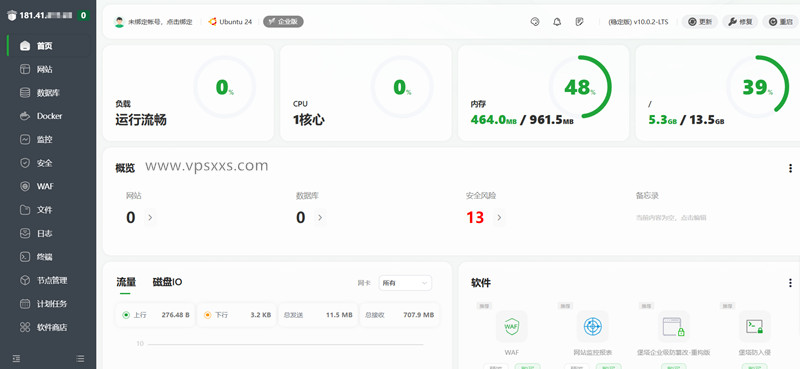Click the 文件 folder icon in sidebar
Viewport: 800px width, 369px height.
tap(25, 210)
